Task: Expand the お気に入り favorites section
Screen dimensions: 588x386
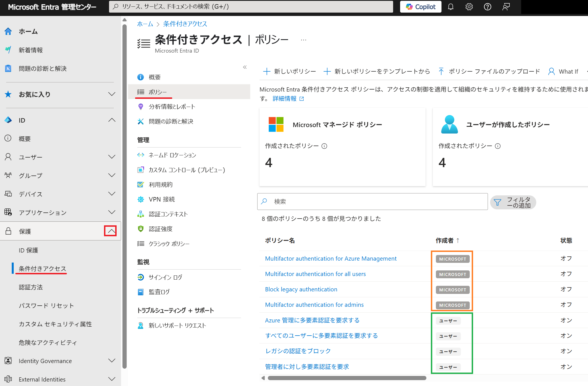Action: 112,94
